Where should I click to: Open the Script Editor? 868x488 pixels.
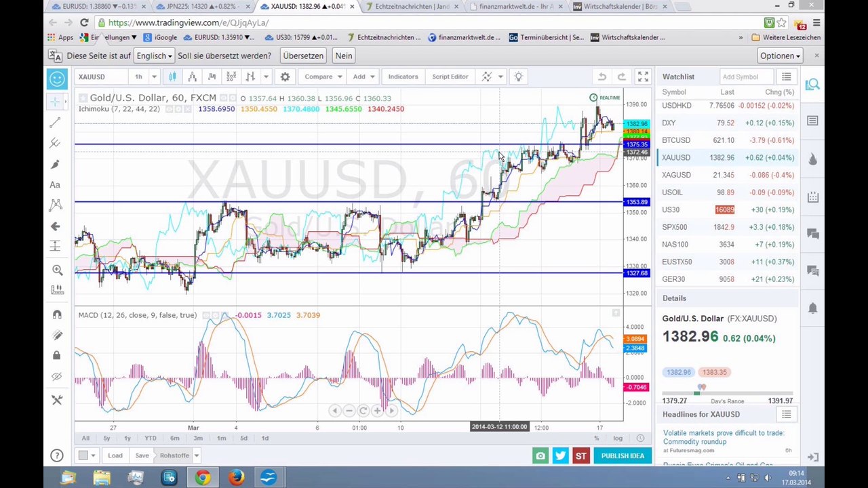pos(450,77)
